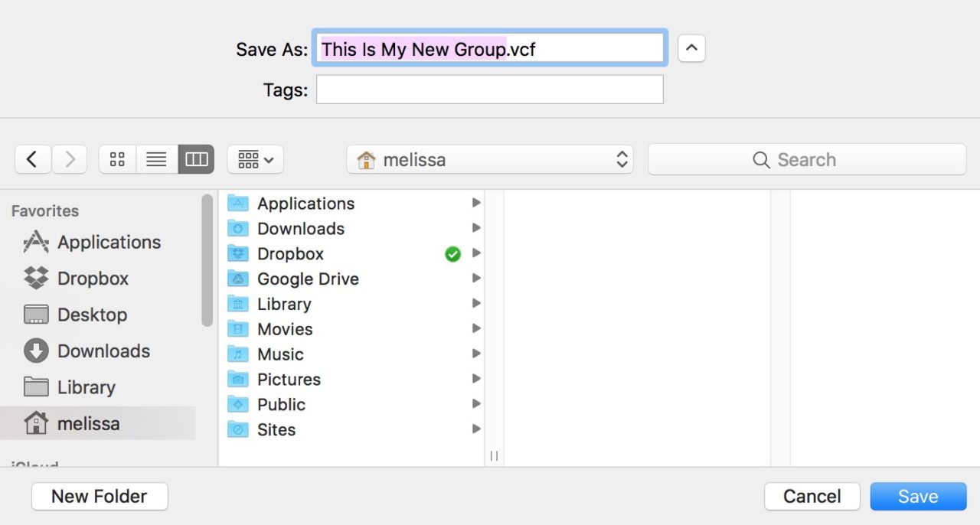This screenshot has height=525, width=980.
Task: Open the melissa folder location popup
Action: (489, 159)
